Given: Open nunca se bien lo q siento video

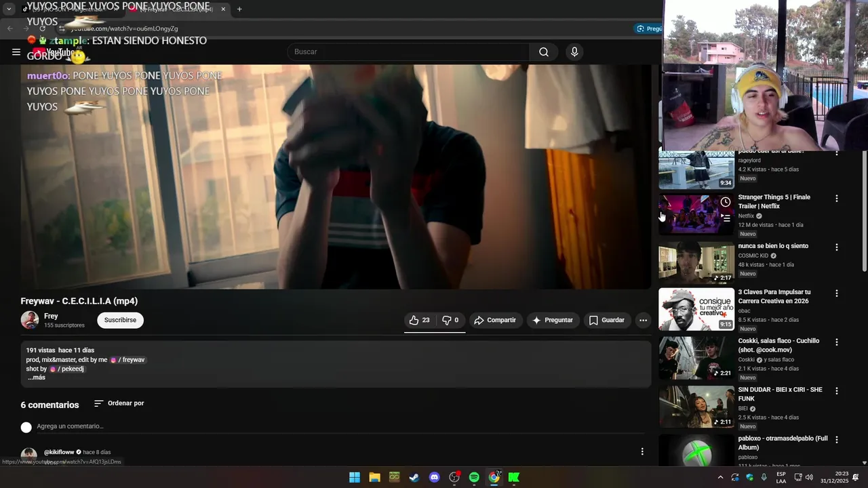Looking at the screenshot, I should pos(773,246).
